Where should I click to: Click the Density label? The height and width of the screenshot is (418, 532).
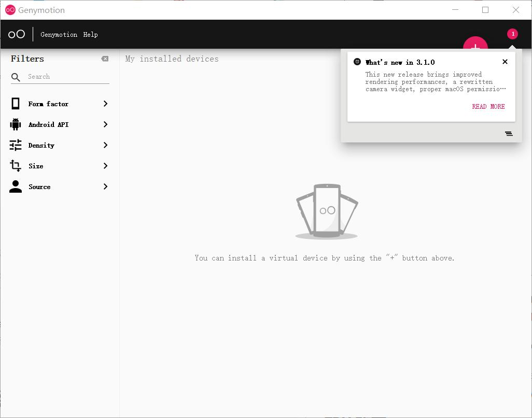pyautogui.click(x=41, y=146)
